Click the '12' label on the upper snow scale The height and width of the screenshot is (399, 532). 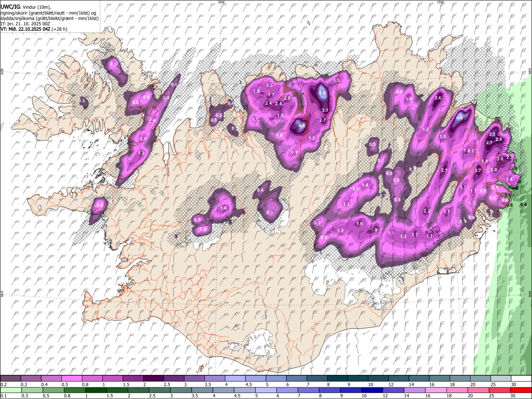(391, 384)
